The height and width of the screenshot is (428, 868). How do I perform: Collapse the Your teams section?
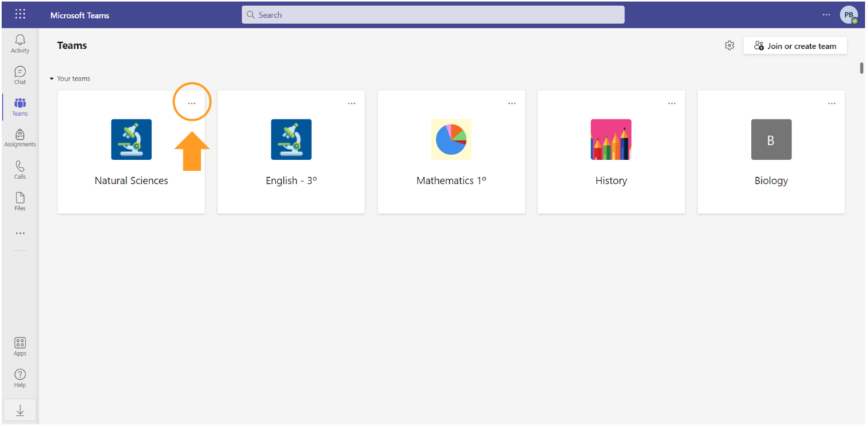point(52,79)
